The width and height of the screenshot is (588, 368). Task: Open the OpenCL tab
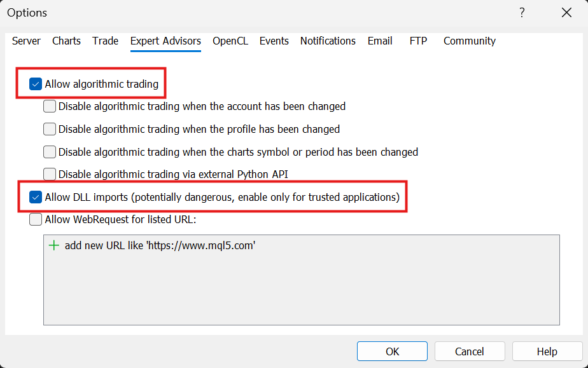tap(230, 41)
